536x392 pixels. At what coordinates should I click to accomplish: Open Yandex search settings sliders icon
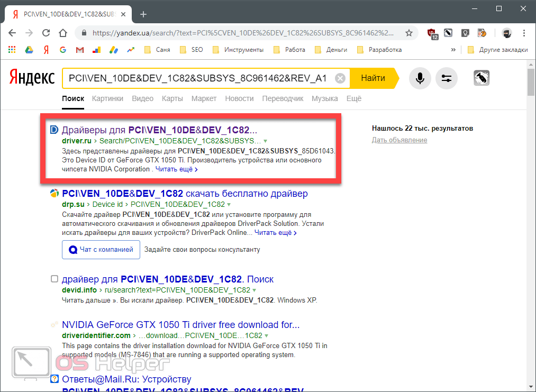(447, 78)
